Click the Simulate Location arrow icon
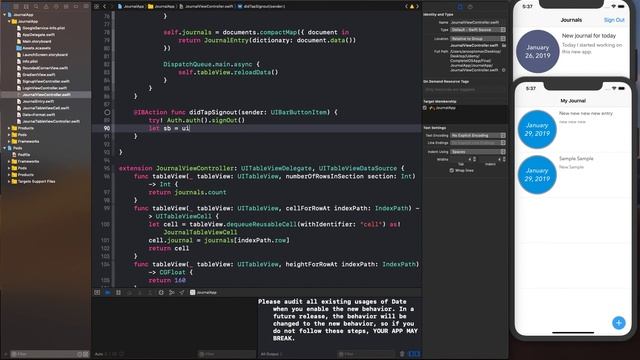 [x=182, y=293]
